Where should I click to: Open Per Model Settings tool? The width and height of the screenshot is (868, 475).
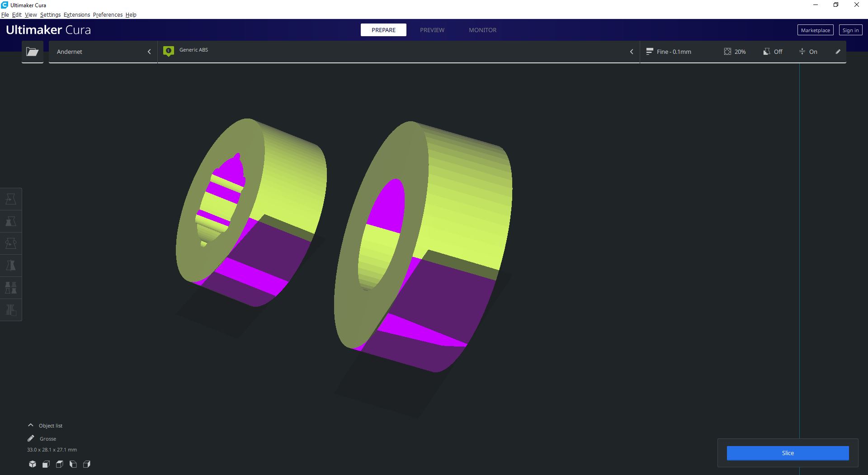pos(11,288)
